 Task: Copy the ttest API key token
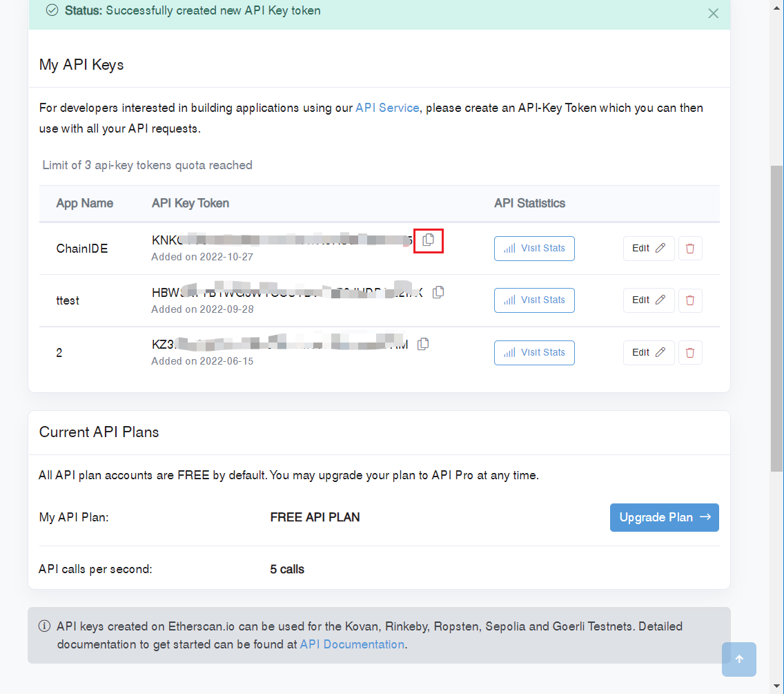click(438, 292)
